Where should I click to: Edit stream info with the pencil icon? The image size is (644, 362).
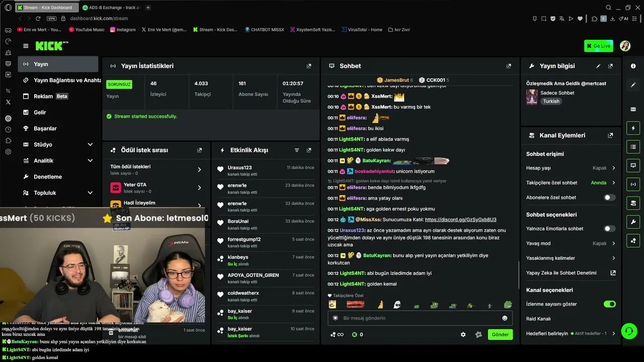[598, 66]
